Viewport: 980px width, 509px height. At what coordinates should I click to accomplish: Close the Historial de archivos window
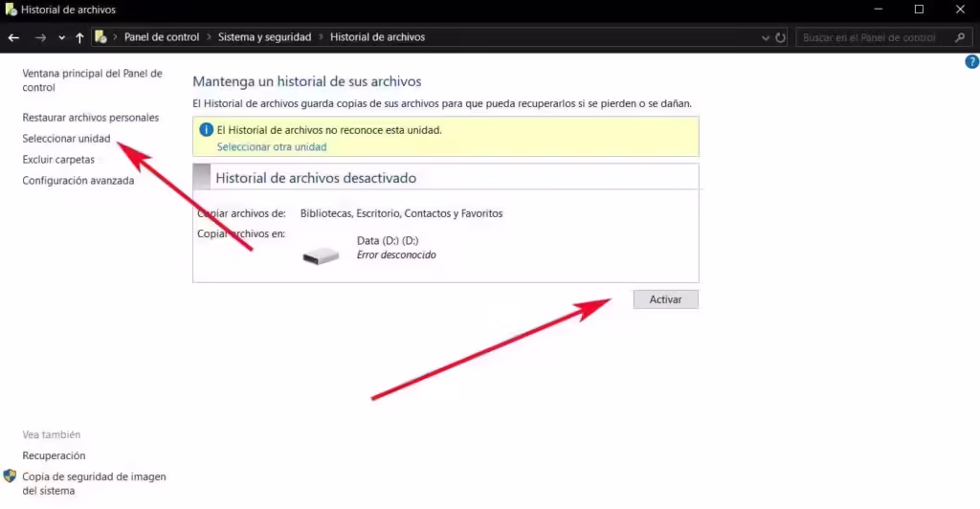tap(960, 10)
